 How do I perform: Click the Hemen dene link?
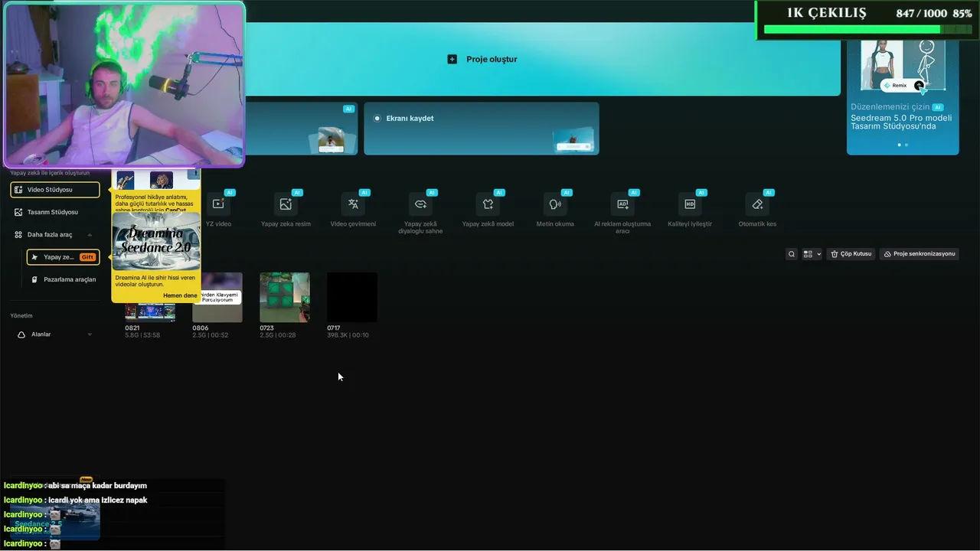click(180, 295)
